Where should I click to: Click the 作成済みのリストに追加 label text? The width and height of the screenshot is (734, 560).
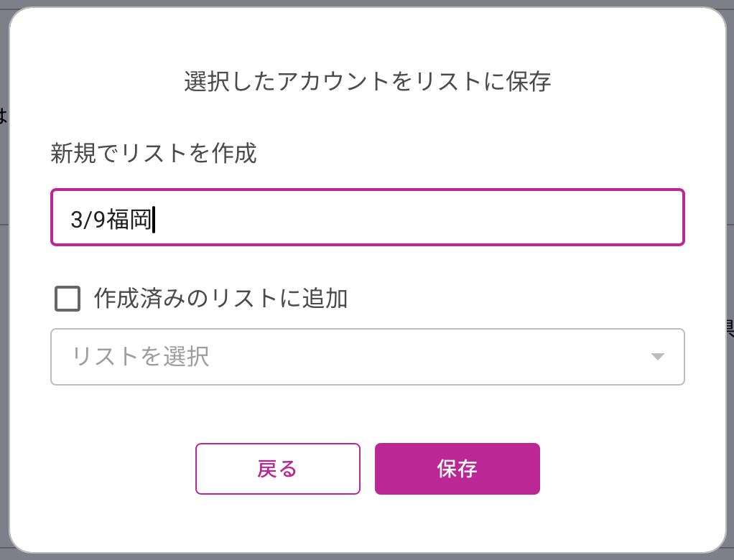click(220, 299)
